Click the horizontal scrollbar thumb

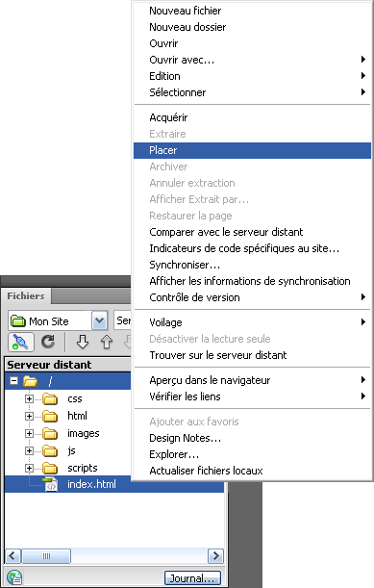[46, 555]
